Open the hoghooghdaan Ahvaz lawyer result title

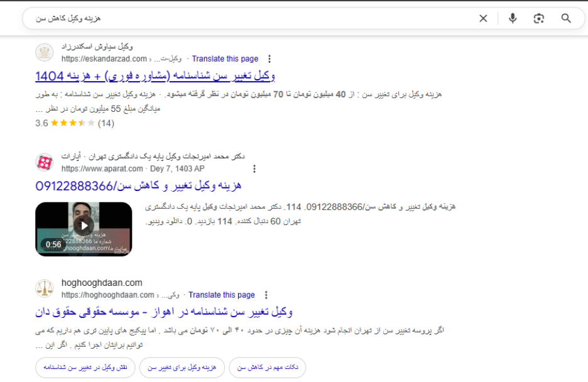click(164, 312)
